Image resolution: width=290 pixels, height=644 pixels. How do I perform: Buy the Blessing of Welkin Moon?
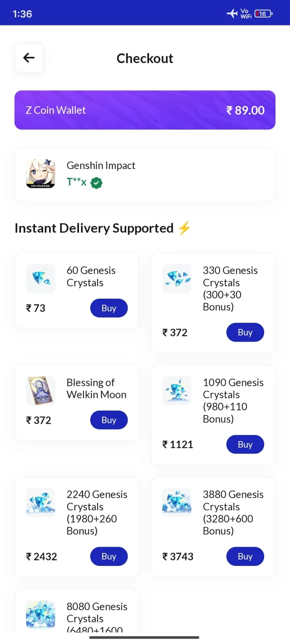tap(109, 420)
